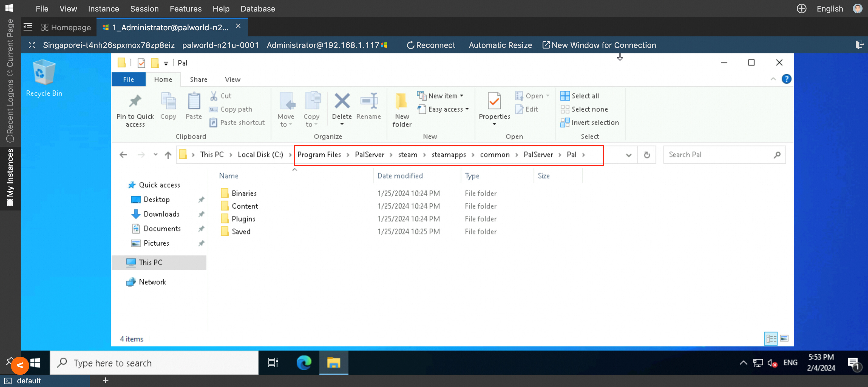Viewport: 868px width, 387px height.
Task: Click Select all in ribbon
Action: tap(580, 96)
